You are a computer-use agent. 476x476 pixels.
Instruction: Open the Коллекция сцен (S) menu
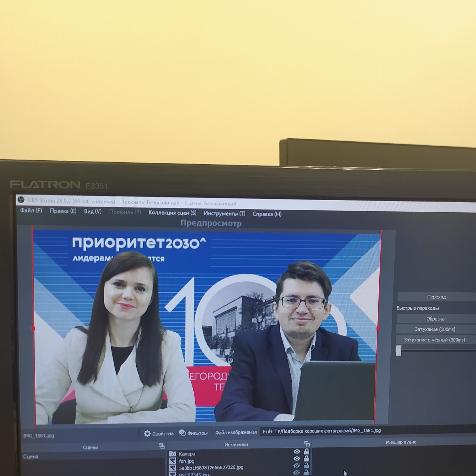[x=173, y=213]
